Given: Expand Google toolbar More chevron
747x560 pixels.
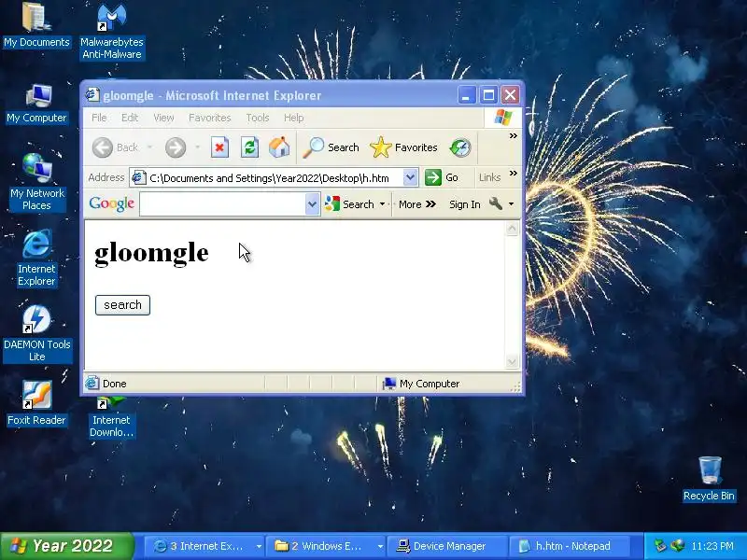Looking at the screenshot, I should 417,204.
